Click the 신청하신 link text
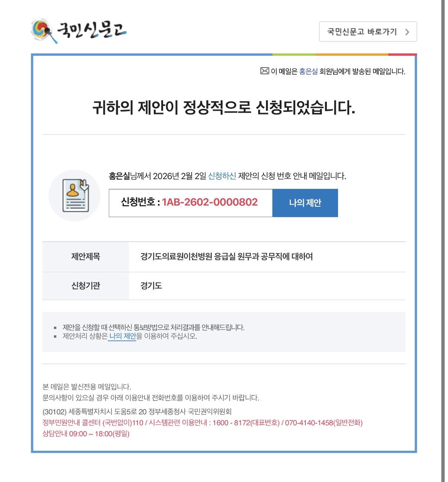 pos(222,176)
